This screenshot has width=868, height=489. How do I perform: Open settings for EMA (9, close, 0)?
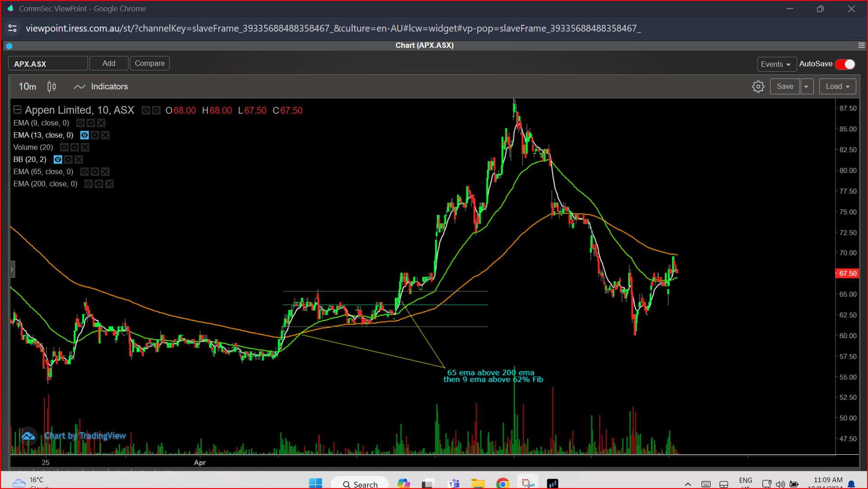91,123
